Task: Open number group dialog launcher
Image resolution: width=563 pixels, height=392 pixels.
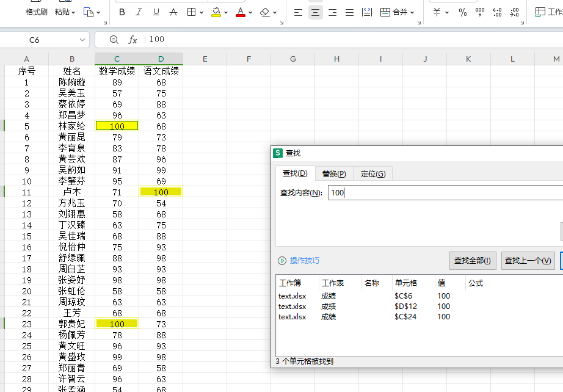Action: [x=523, y=23]
